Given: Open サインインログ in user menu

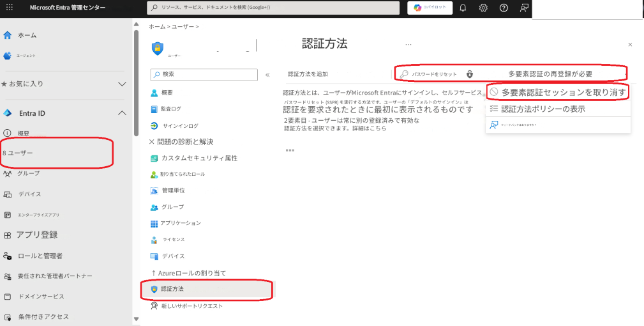Looking at the screenshot, I should [x=180, y=126].
